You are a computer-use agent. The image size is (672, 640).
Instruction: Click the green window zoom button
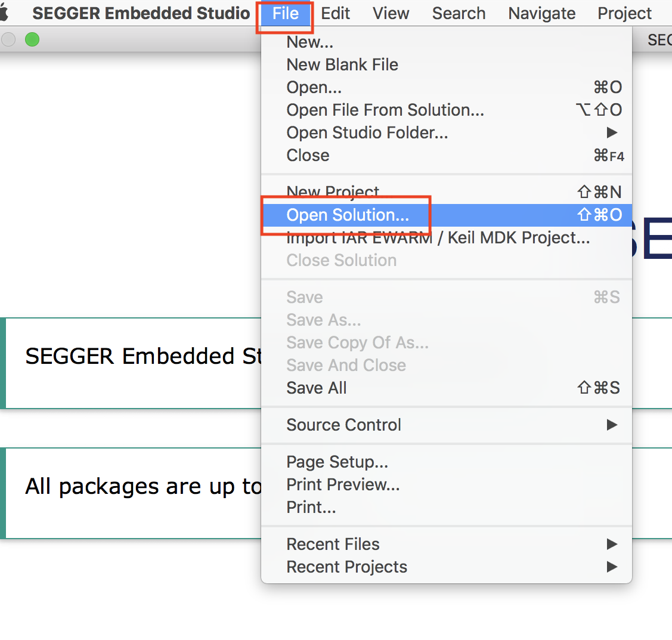pos(32,39)
